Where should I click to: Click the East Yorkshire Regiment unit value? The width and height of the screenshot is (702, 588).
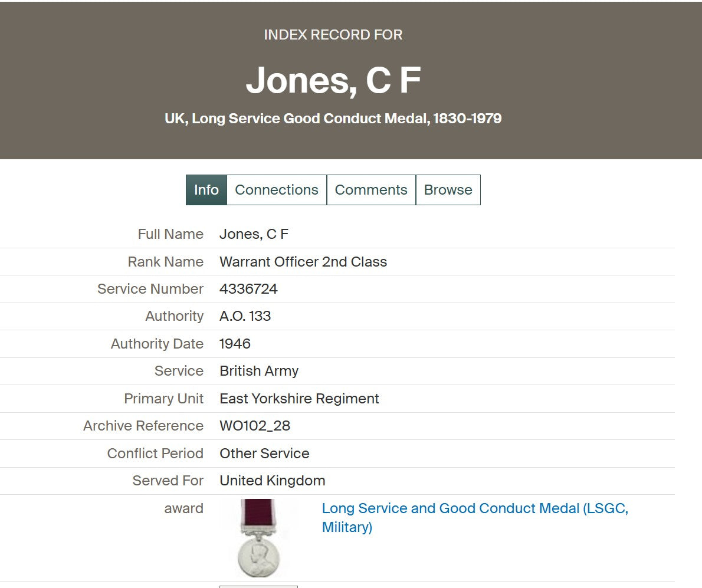coord(299,399)
